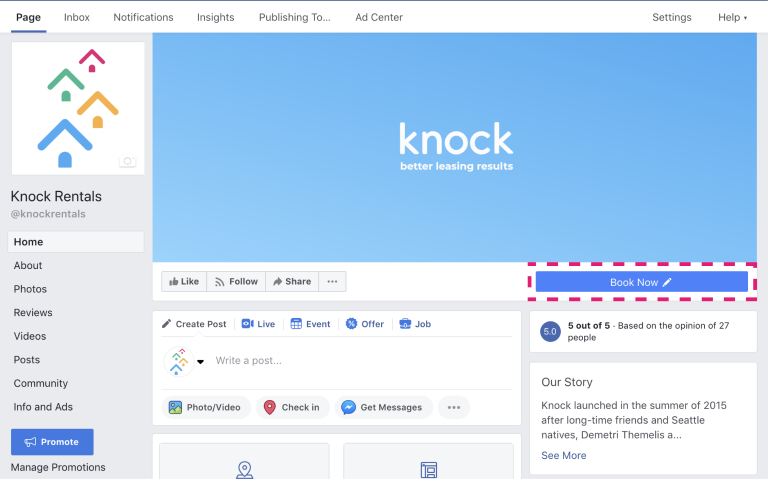This screenshot has width=768, height=479.
Task: Click the 5.0 rating badge
Action: tap(550, 332)
